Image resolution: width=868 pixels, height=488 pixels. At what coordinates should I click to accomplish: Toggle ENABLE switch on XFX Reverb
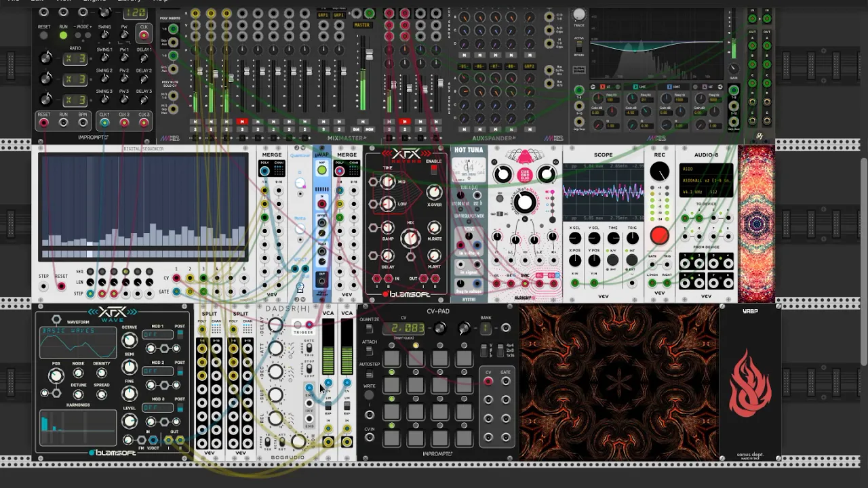[434, 169]
